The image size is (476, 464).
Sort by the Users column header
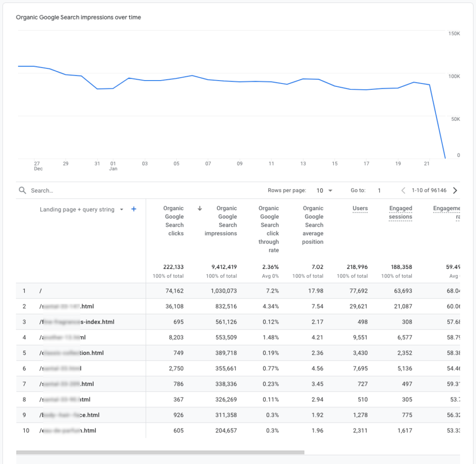point(360,208)
